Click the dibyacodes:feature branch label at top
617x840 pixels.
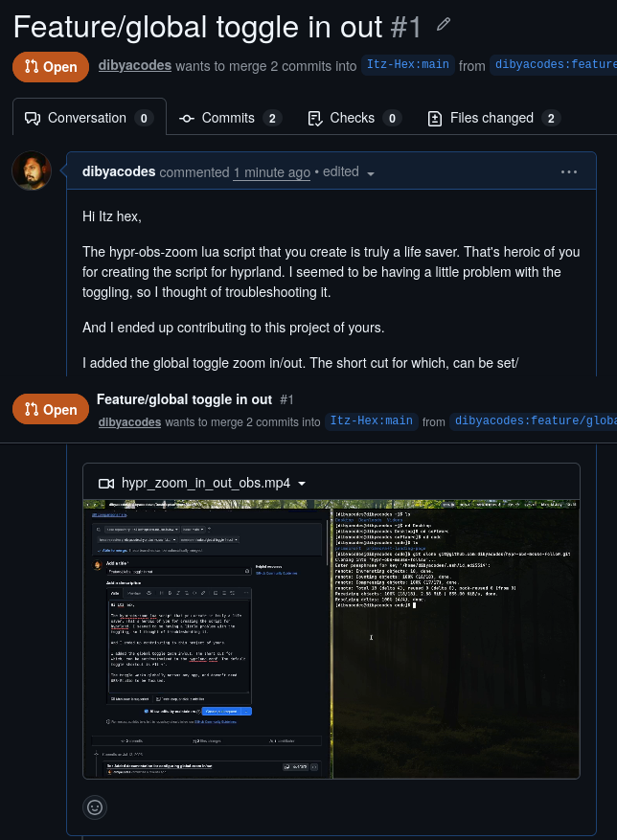(553, 65)
